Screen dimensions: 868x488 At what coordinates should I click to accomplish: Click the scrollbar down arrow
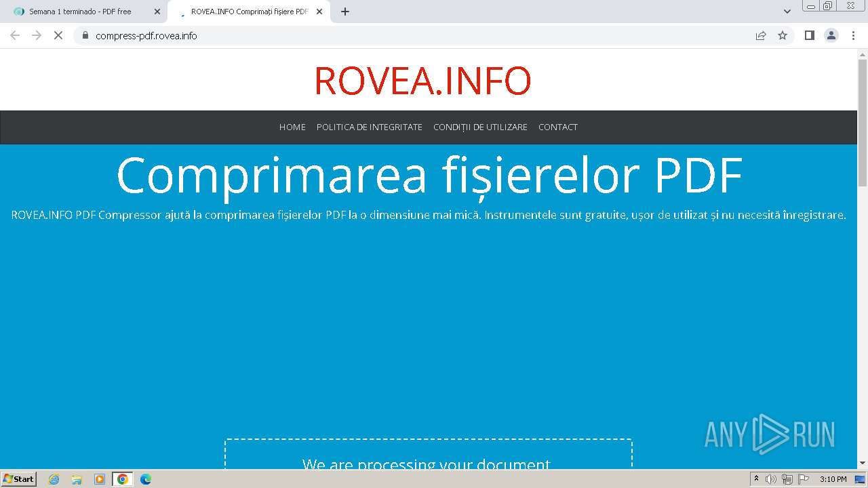point(863,464)
